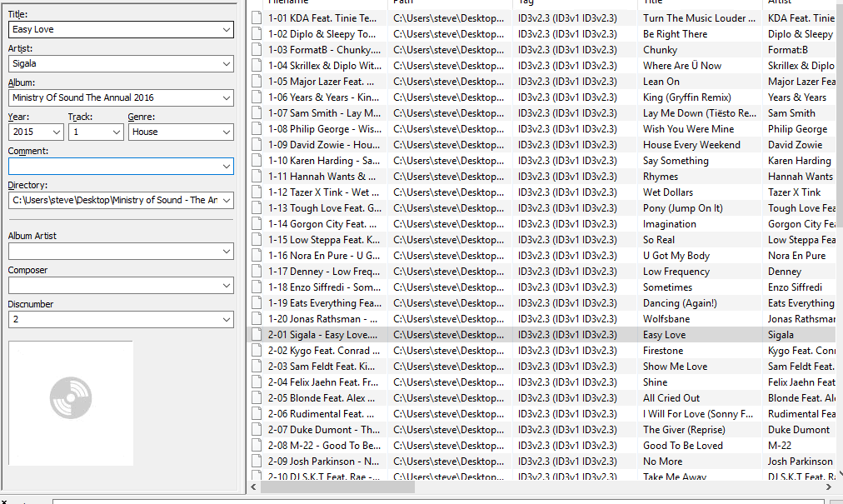Click the file list scroll right arrow
Image resolution: width=843 pixels, height=504 pixels.
point(829,487)
